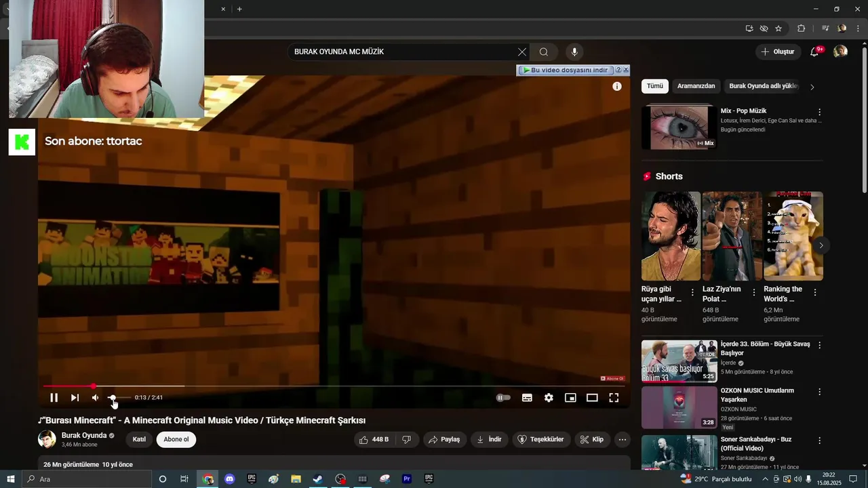The width and height of the screenshot is (868, 488).
Task: Open İçerde 33. Bölüm video
Action: pyautogui.click(x=679, y=361)
